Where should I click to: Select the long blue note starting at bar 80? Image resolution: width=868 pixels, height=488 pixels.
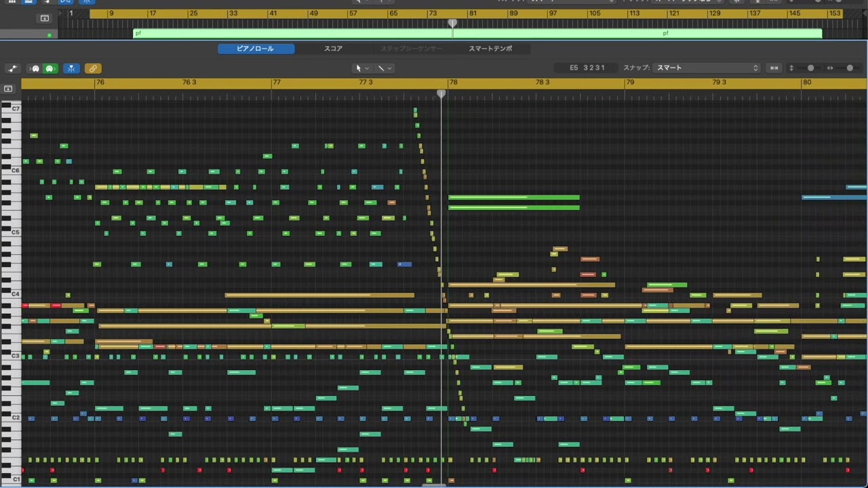834,197
